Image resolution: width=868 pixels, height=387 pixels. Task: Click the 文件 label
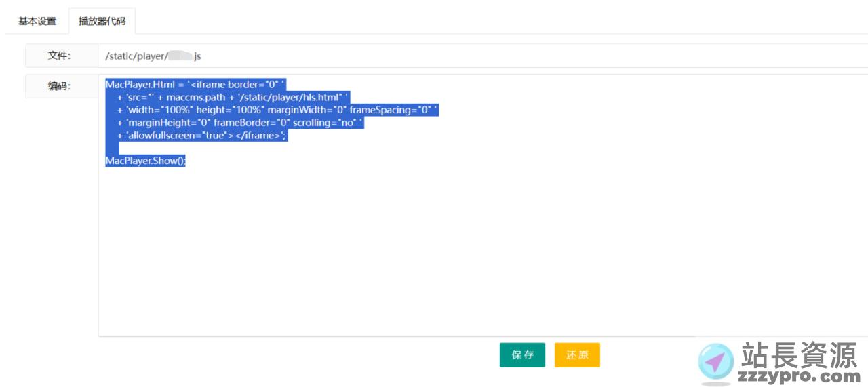tap(61, 56)
